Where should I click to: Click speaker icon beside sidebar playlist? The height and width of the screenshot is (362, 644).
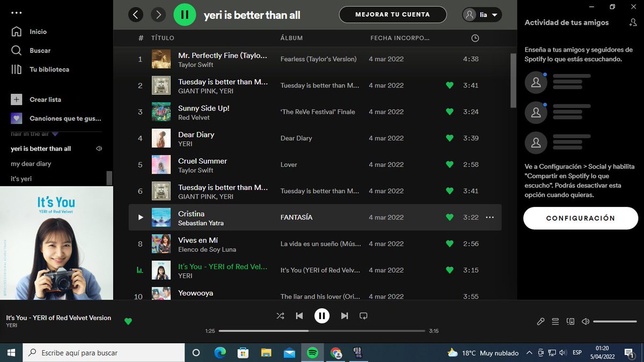99,149
